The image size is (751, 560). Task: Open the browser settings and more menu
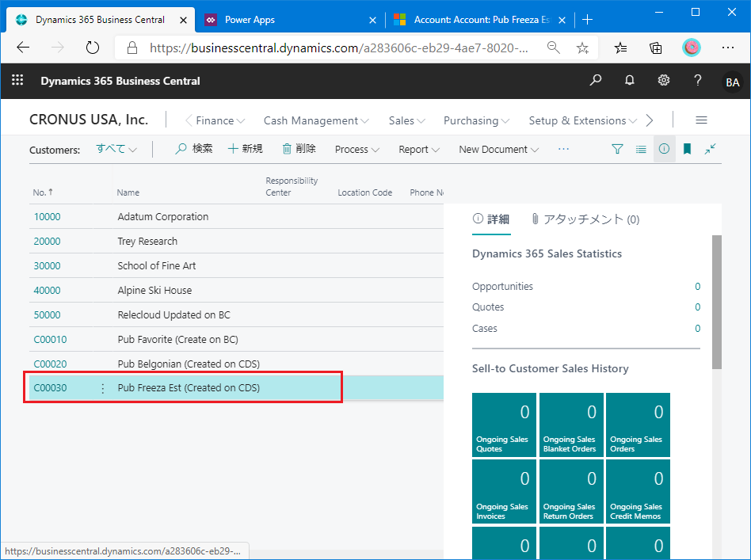727,48
